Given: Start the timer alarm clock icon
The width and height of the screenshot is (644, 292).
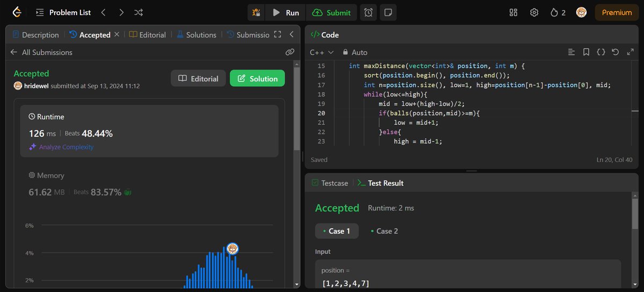Looking at the screenshot, I should click(x=368, y=12).
